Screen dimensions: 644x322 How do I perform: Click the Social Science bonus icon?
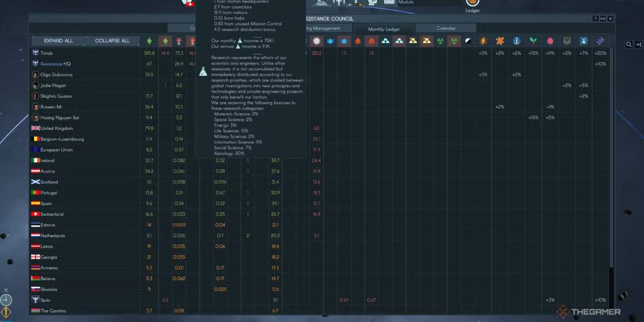click(x=584, y=41)
